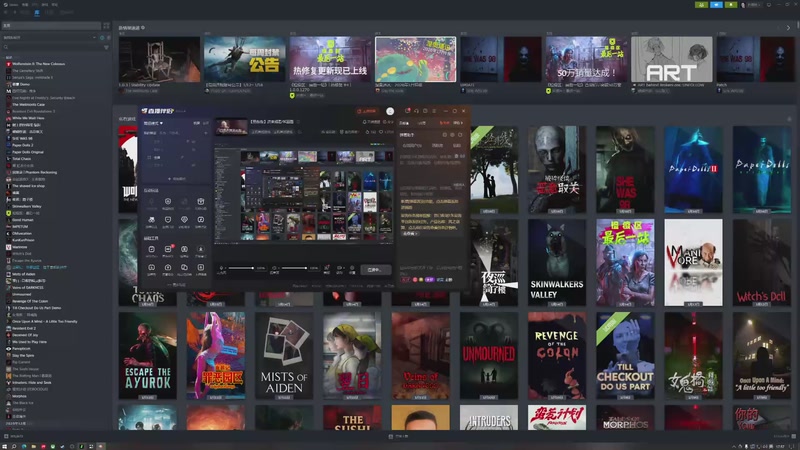Open Mists of Aiden game cover
Screen dimensions: 800x450
pyautogui.click(x=284, y=356)
